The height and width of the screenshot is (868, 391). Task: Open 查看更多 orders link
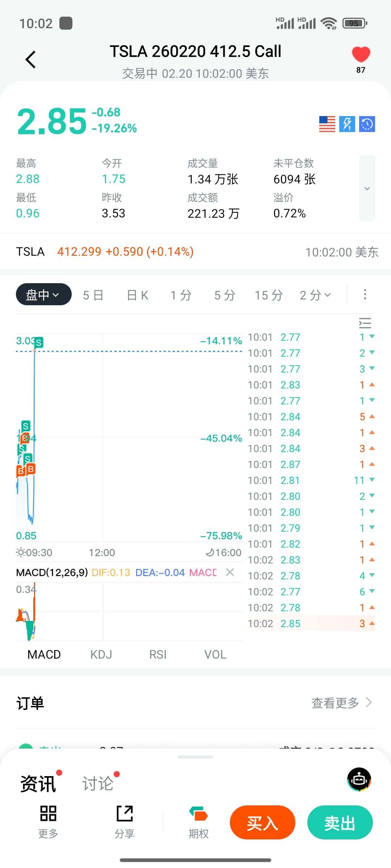(x=341, y=703)
